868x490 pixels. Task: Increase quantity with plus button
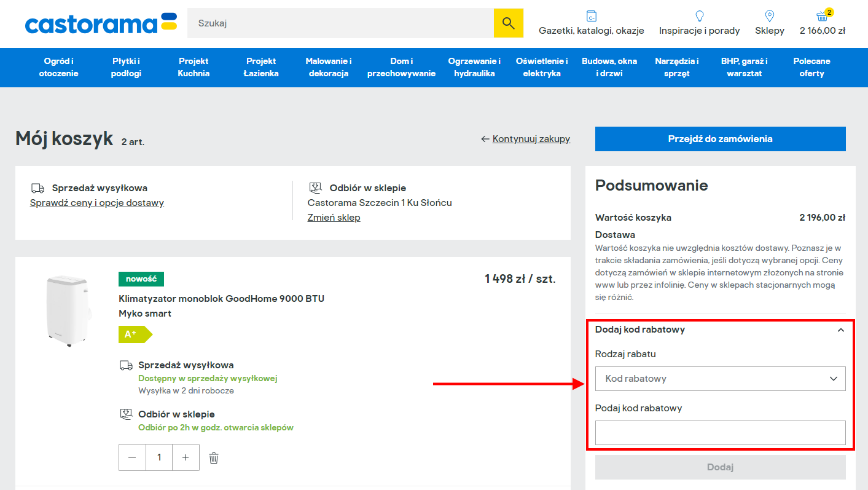[x=186, y=457]
